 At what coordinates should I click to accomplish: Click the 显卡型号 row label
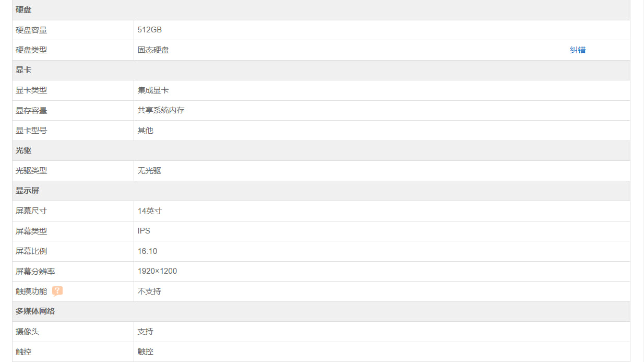(31, 131)
